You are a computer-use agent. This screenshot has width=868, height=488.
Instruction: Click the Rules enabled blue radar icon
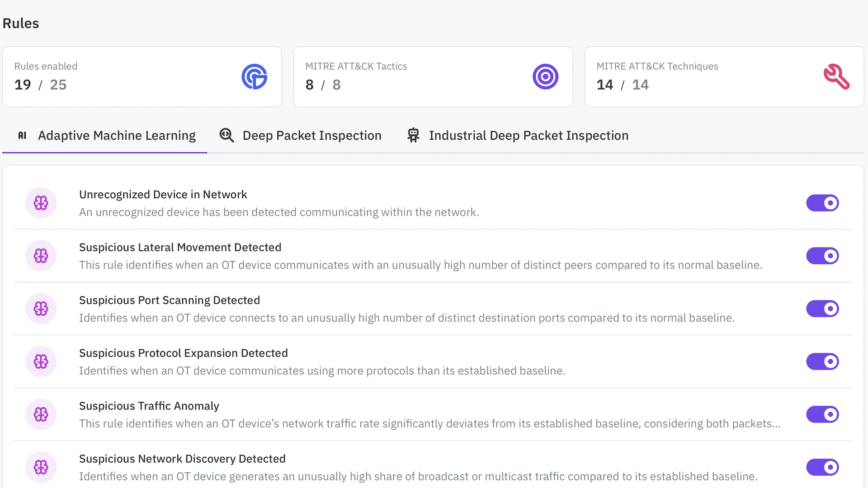[x=254, y=77]
